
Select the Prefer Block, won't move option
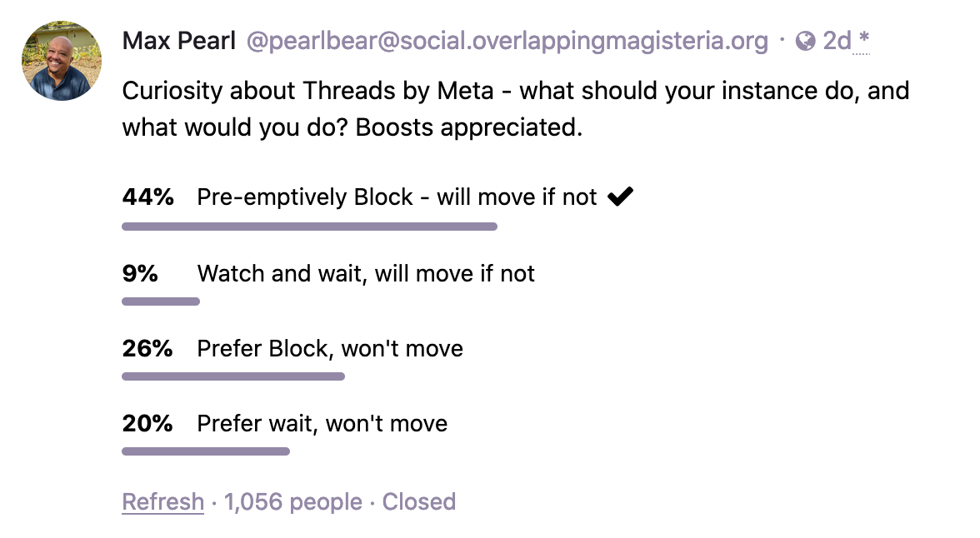(329, 348)
